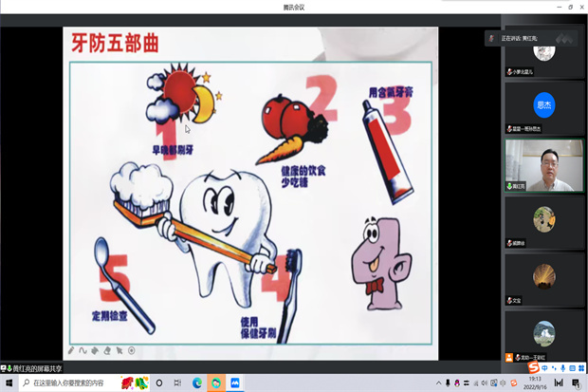Image resolution: width=588 pixels, height=392 pixels.
Task: Toggle punctuation mode on the Sogou bar
Action: coord(554,368)
